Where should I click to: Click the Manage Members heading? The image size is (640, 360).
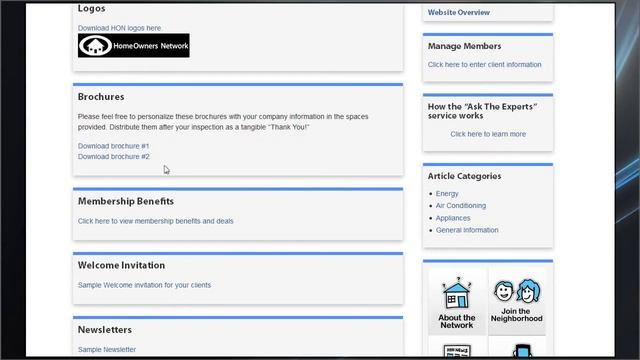click(x=464, y=46)
